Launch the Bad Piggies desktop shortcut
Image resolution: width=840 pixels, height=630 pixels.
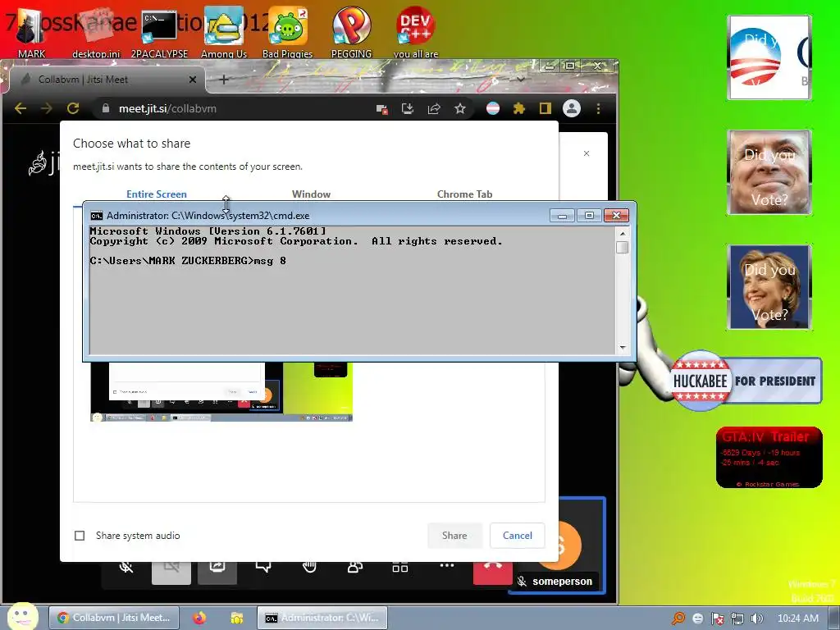(x=288, y=32)
